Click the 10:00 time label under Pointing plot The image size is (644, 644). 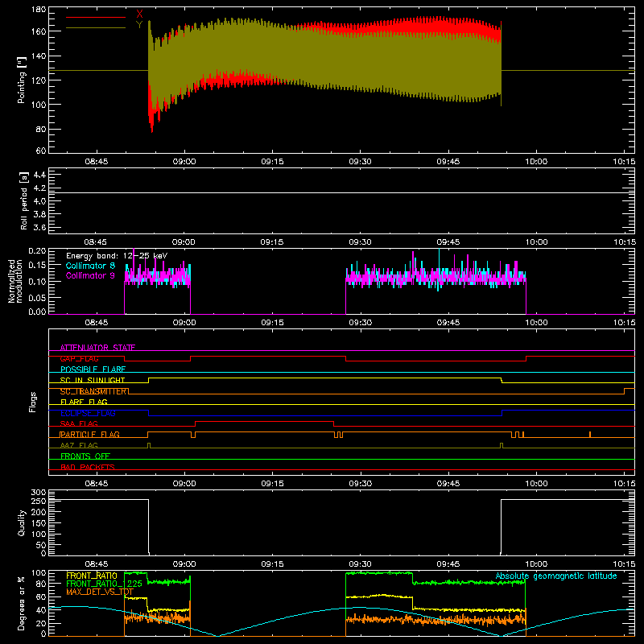(x=536, y=162)
